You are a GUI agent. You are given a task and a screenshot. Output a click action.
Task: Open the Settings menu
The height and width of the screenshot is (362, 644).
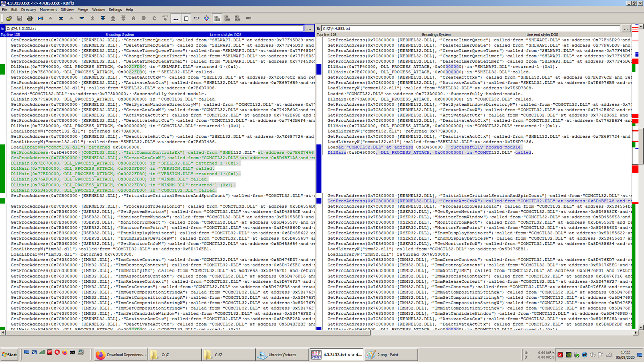(x=115, y=9)
